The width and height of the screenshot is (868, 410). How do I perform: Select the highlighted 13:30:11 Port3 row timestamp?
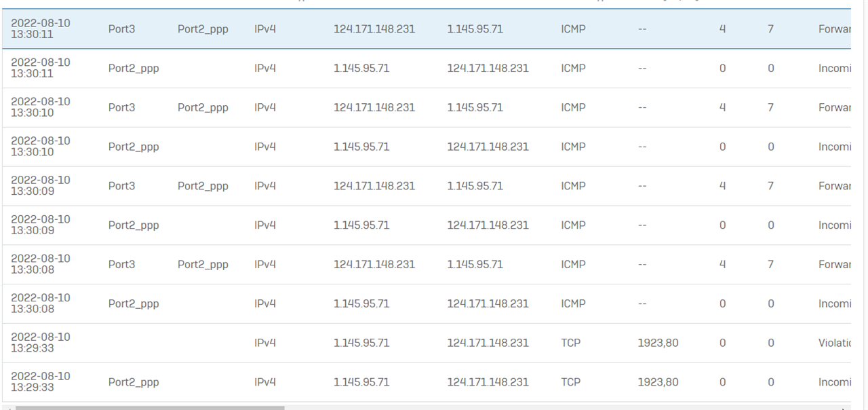point(41,29)
